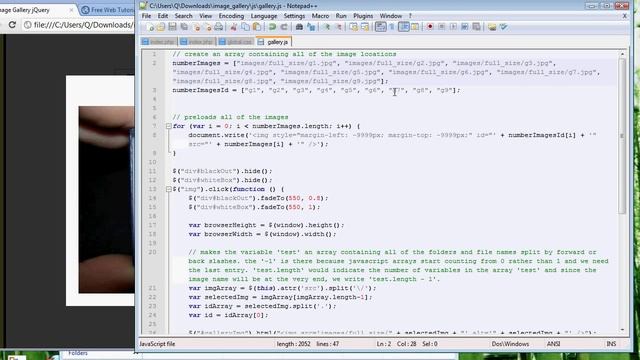640x360 pixels.
Task: Stop macro recording toolbar icon
Action: [x=442, y=27]
